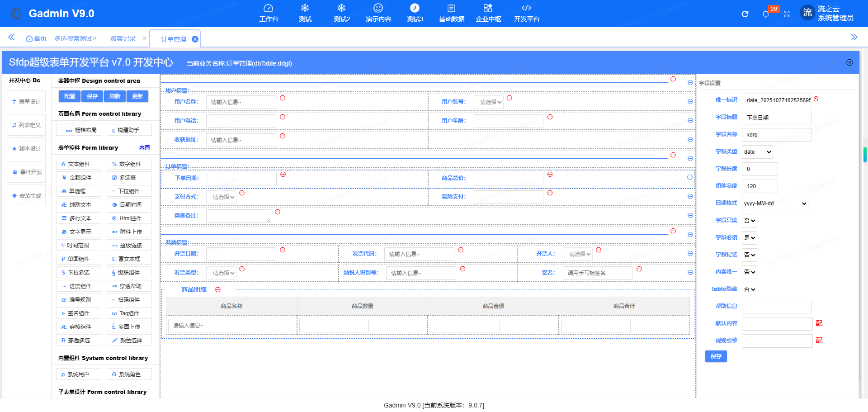Expand the 日期格式 yyyy-MM-dd dropdown
Screen dimensions: 868x412
tap(775, 204)
